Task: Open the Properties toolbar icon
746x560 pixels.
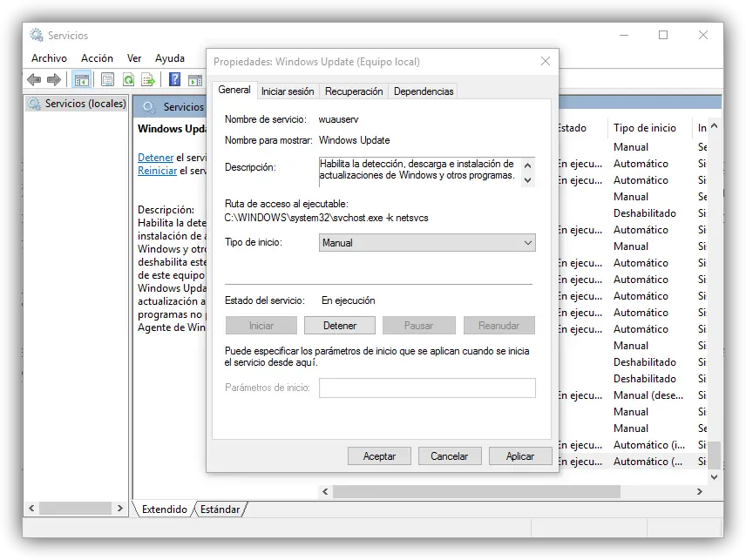Action: pos(107,80)
